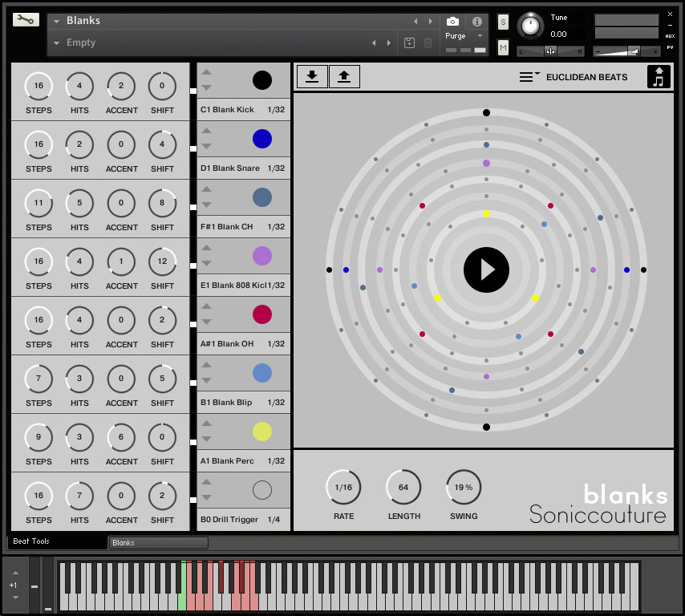Toggle the crimson Blank OH circle
This screenshot has height=616, width=685.
click(262, 314)
